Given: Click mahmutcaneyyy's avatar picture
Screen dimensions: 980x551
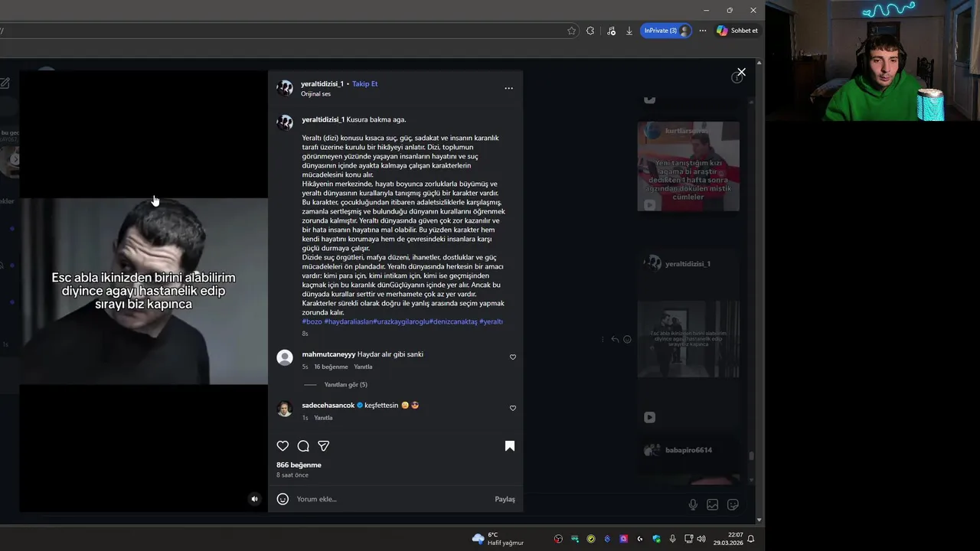Looking at the screenshot, I should pyautogui.click(x=285, y=357).
